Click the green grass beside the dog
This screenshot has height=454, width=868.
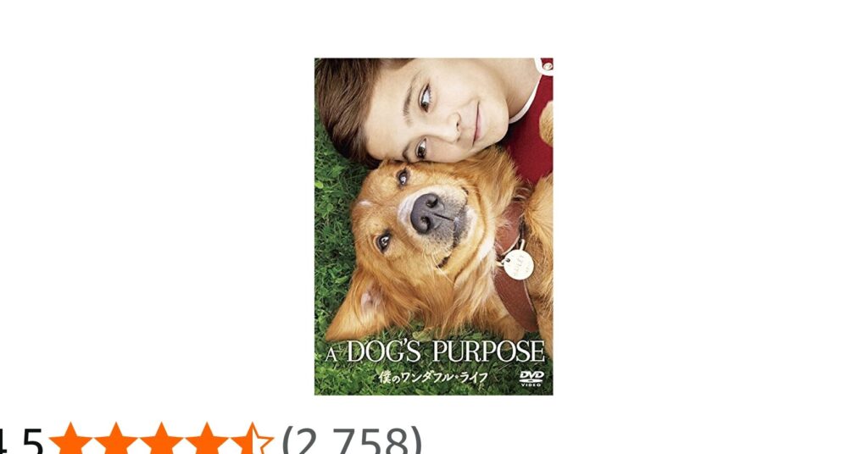pos(332,232)
